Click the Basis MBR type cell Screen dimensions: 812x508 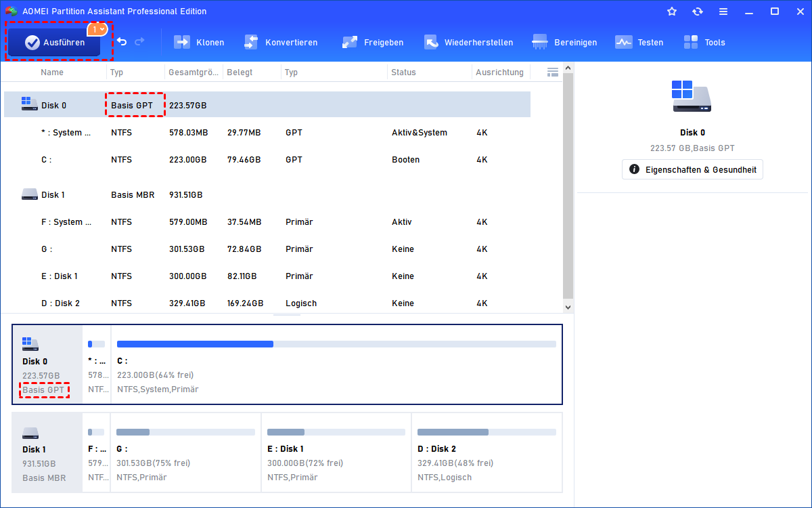[x=133, y=194]
